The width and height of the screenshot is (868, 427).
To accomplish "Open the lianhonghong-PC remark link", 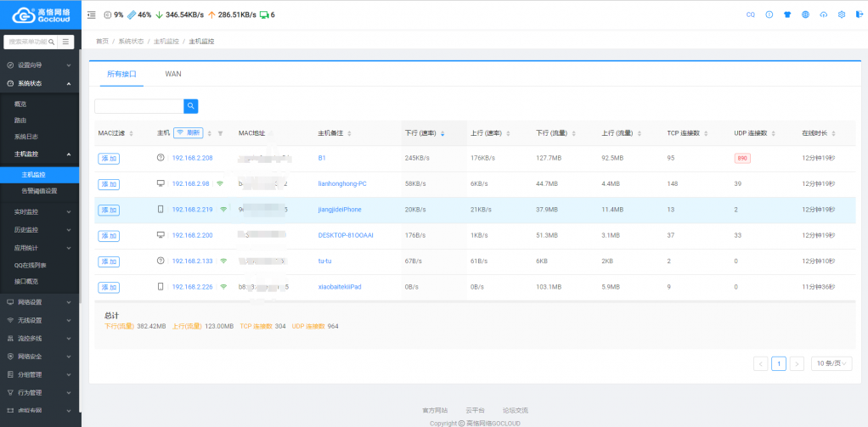I will pos(342,183).
